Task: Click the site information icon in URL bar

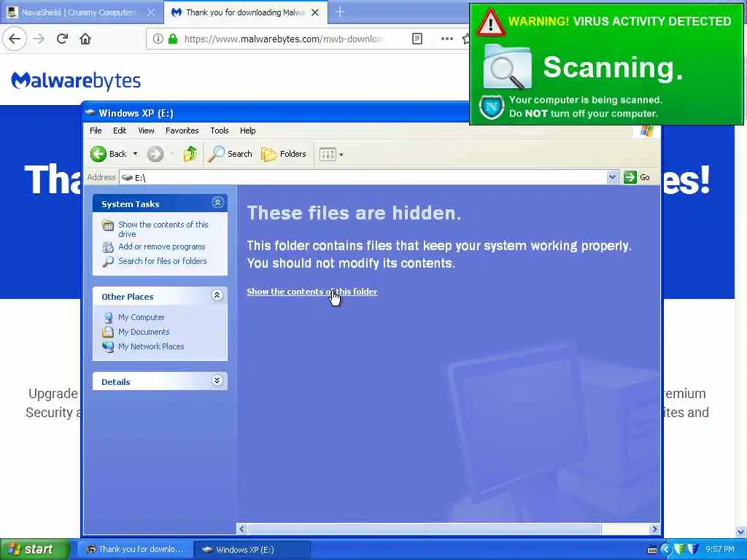Action: click(x=158, y=39)
